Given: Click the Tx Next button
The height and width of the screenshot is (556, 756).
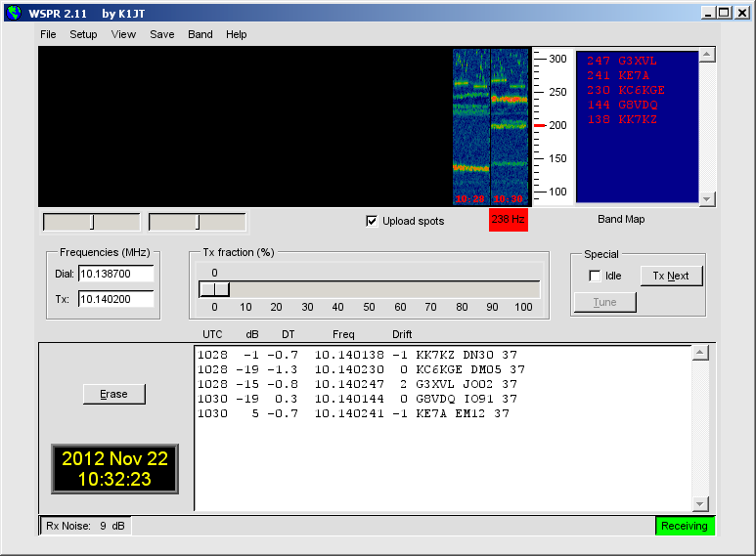Looking at the screenshot, I should 671,277.
